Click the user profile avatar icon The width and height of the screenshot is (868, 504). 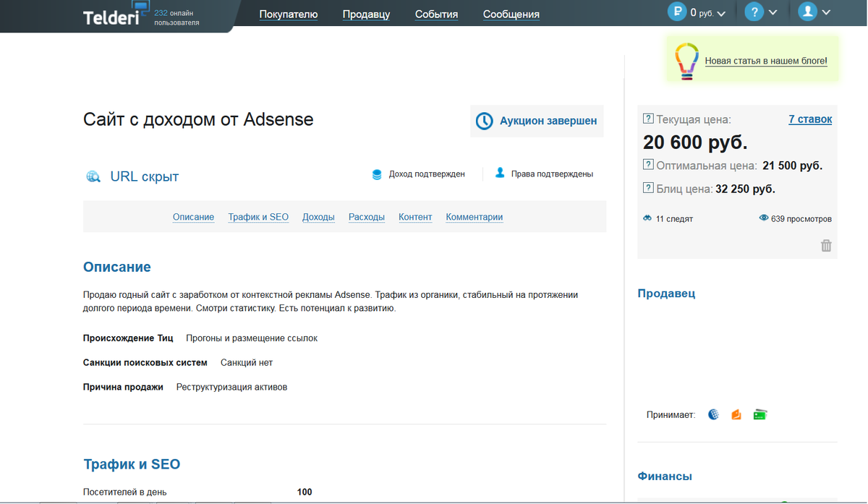click(x=807, y=12)
